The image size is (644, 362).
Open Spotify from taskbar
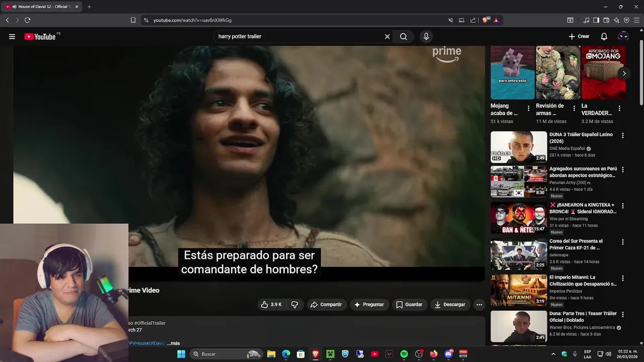tap(404, 354)
